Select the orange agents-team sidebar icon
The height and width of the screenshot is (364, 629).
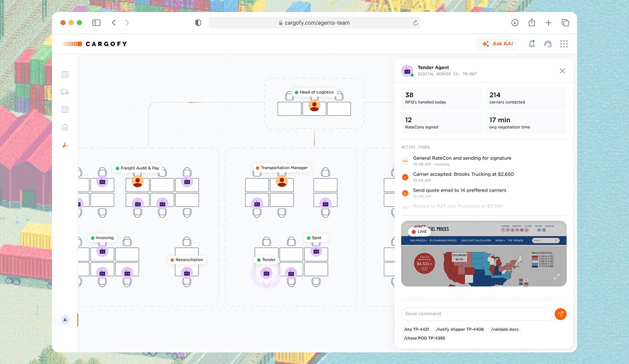coord(65,144)
